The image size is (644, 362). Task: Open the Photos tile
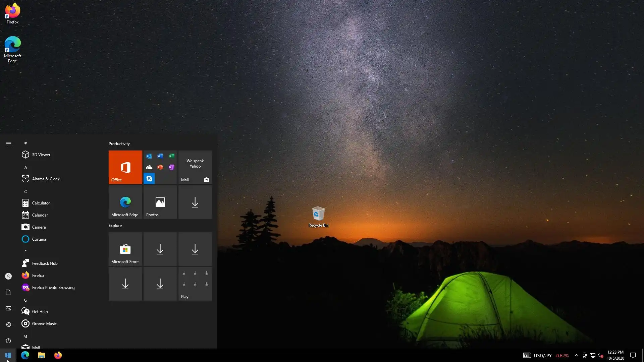[160, 202]
